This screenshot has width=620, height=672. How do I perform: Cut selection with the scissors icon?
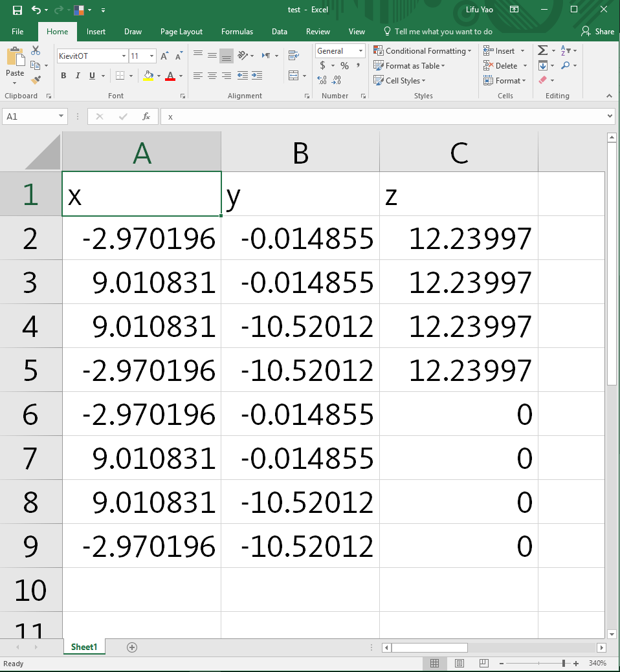pyautogui.click(x=36, y=50)
